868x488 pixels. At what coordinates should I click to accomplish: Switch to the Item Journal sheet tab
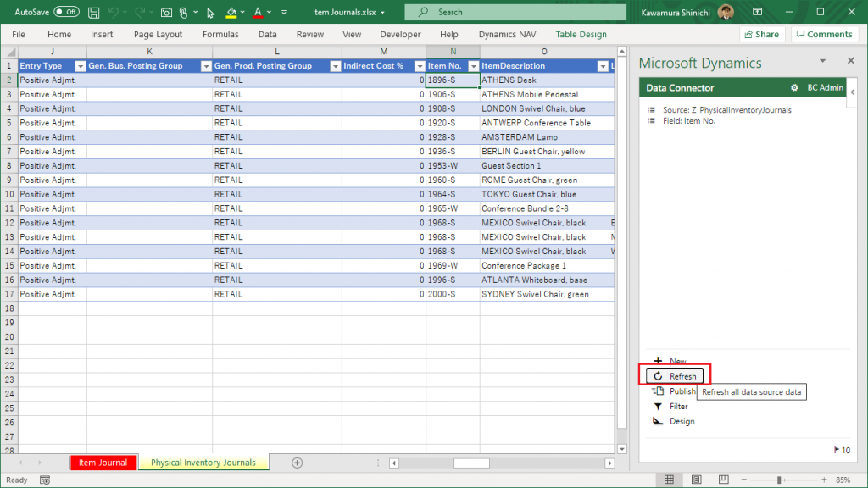click(103, 463)
